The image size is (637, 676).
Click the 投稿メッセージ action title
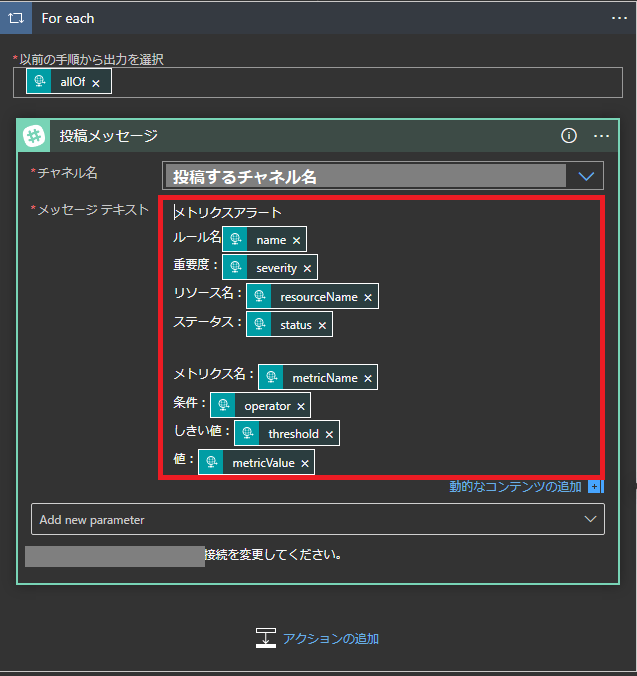pos(109,136)
